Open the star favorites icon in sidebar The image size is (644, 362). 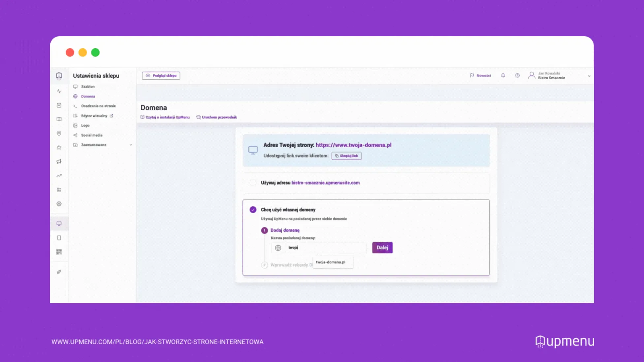click(59, 148)
